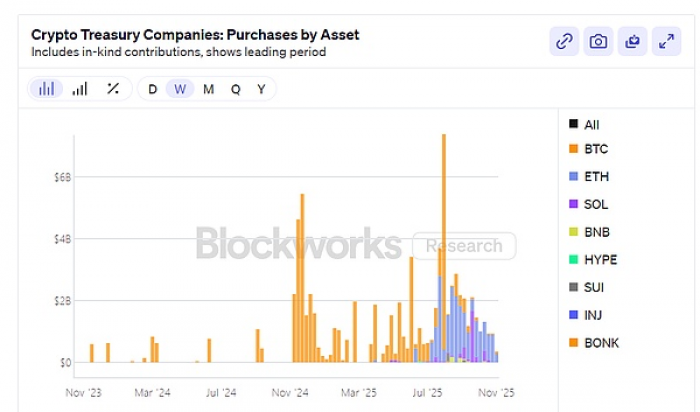The height and width of the screenshot is (412, 700).
Task: Select the All legend entry
Action: point(591,125)
